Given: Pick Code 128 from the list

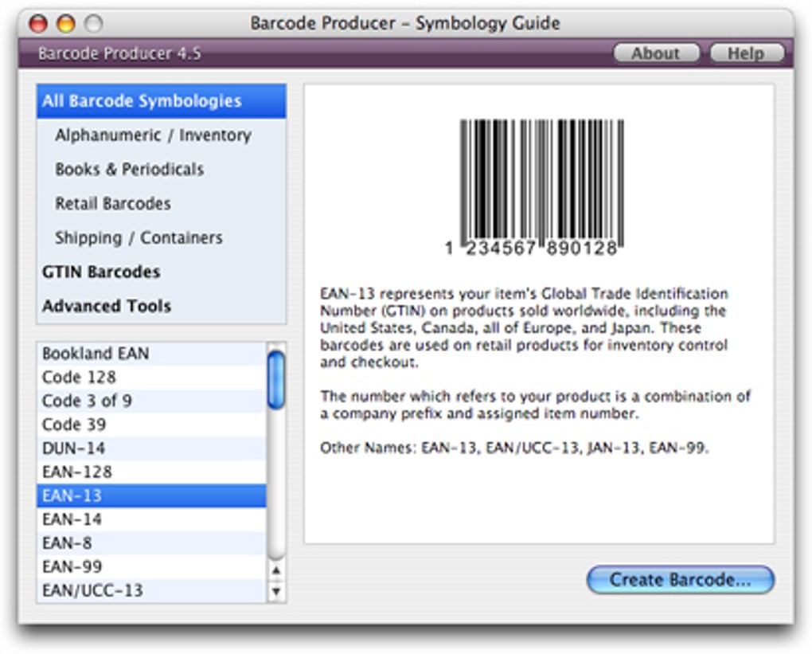Looking at the screenshot, I should [79, 378].
